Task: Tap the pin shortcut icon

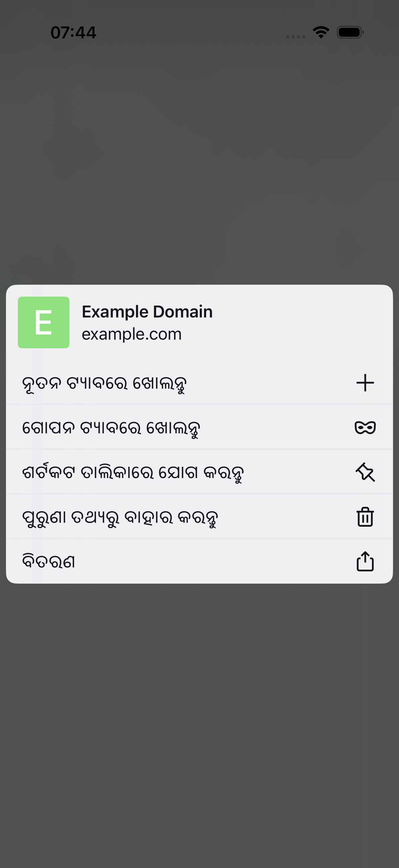Action: (x=365, y=472)
